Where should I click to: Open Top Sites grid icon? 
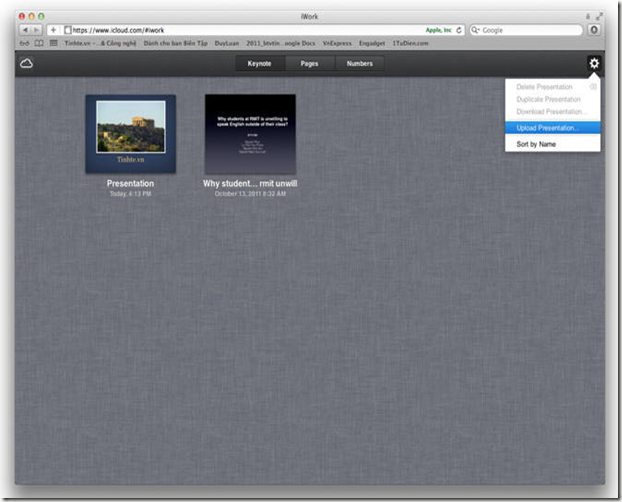tap(54, 43)
